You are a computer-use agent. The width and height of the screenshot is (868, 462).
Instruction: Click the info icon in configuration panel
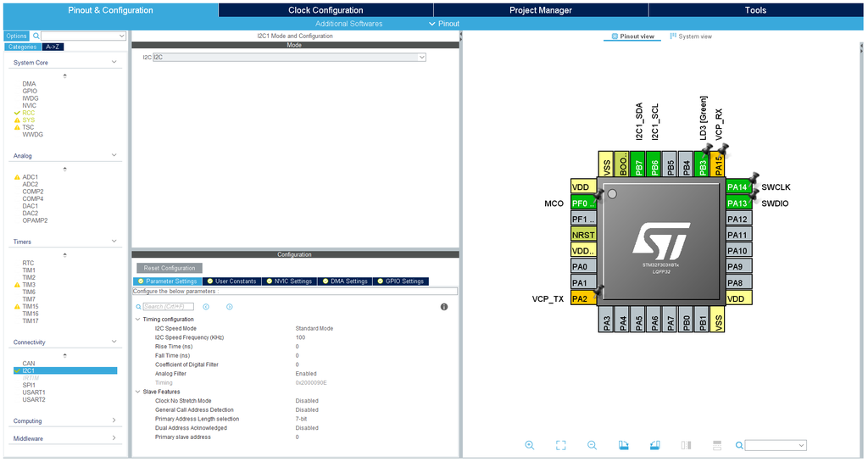click(444, 307)
